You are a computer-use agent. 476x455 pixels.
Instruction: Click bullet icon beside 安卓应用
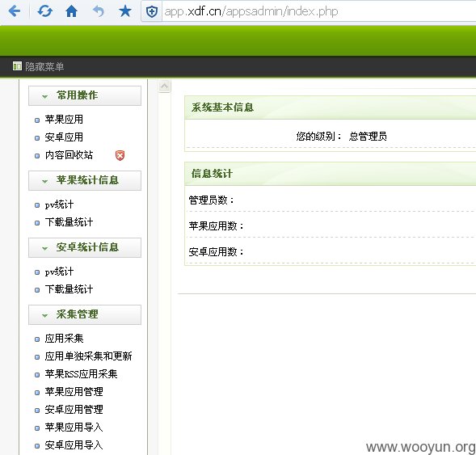click(37, 138)
